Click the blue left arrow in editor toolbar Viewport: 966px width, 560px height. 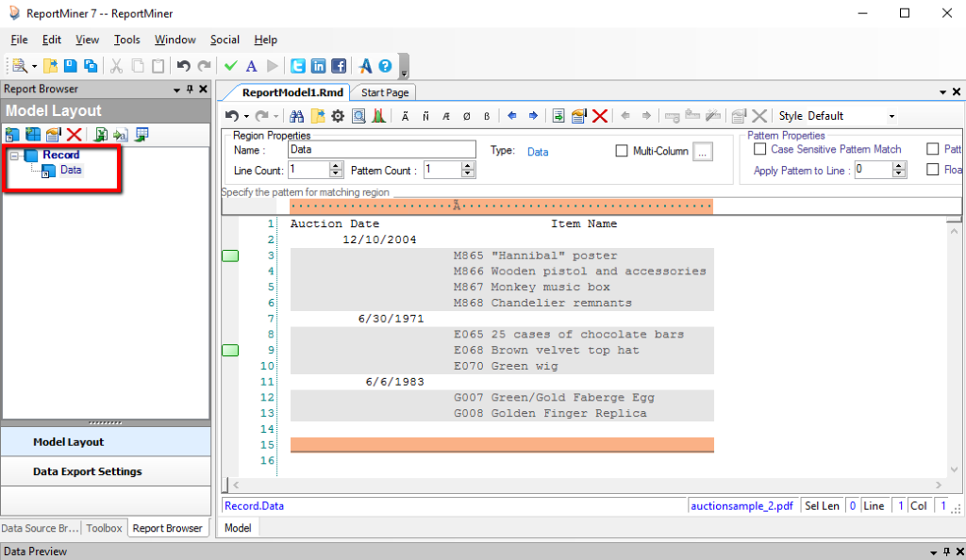tap(511, 116)
